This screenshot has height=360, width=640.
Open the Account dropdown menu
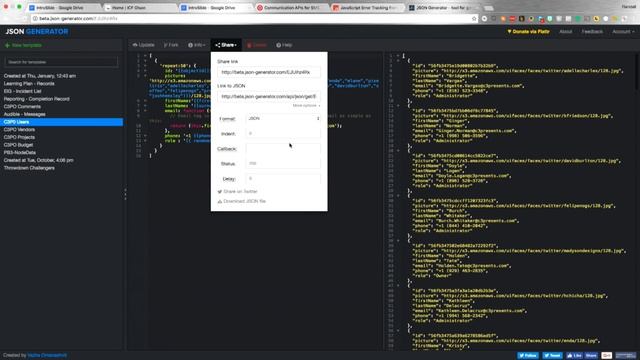click(x=623, y=31)
